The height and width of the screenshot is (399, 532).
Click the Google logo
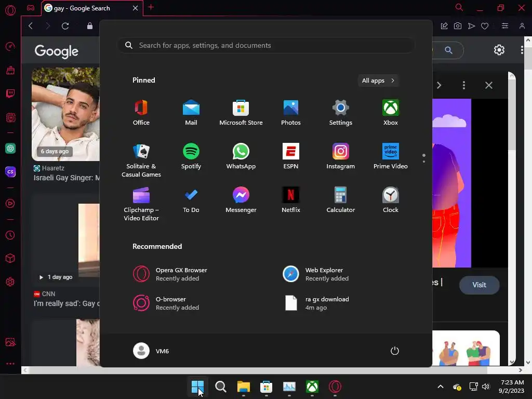pos(56,51)
